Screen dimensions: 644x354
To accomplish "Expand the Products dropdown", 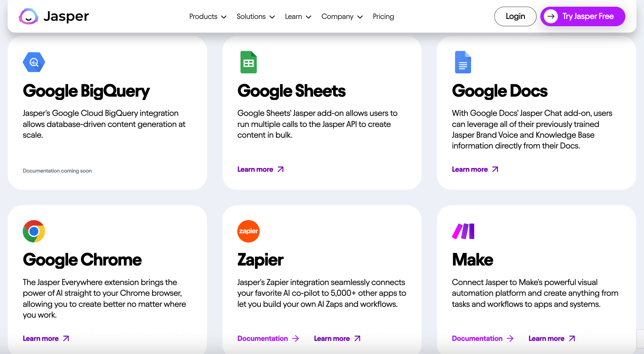I will (x=208, y=17).
